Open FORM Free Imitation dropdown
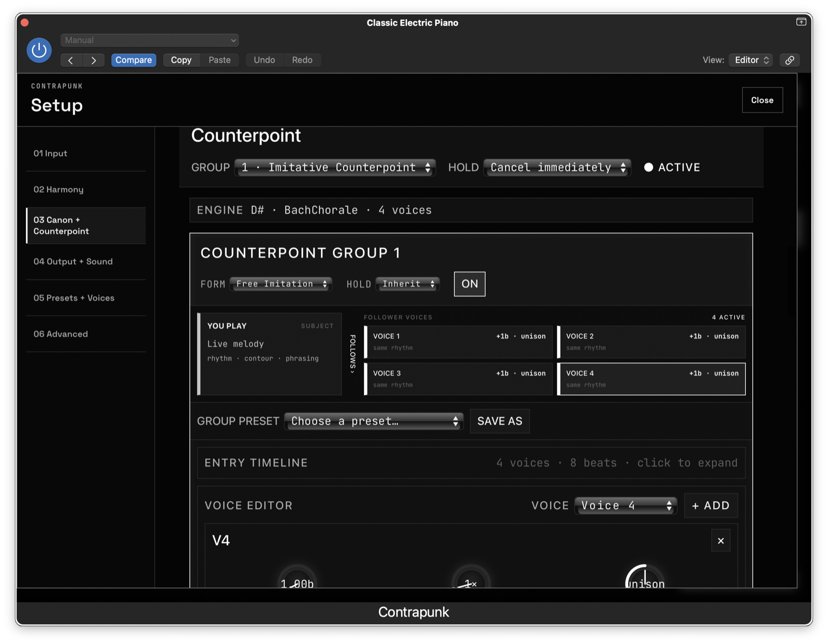Screen dimensions: 828x644 pyautogui.click(x=281, y=284)
